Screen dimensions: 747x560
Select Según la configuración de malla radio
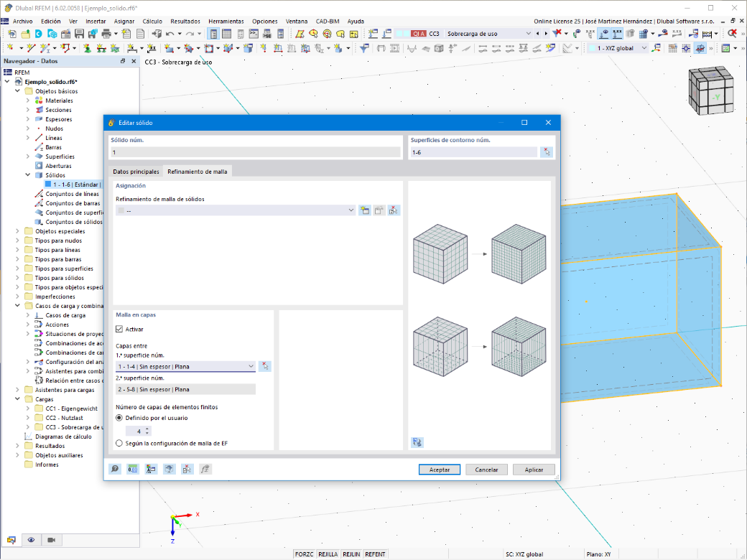coord(119,443)
